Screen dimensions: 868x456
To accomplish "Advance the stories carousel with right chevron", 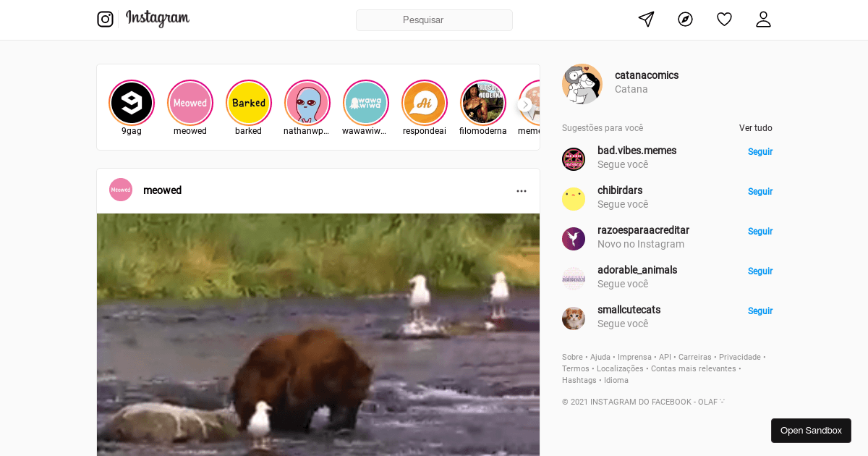I will (x=525, y=104).
